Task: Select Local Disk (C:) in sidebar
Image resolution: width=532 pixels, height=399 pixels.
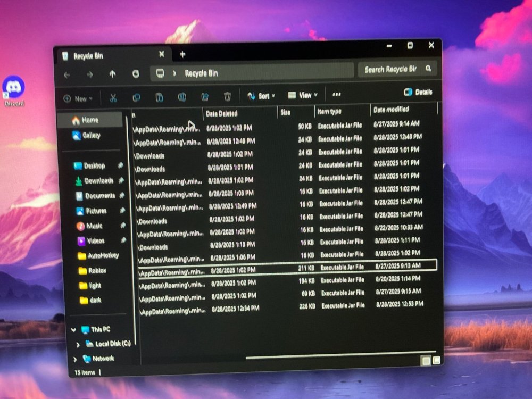Action: (108, 344)
